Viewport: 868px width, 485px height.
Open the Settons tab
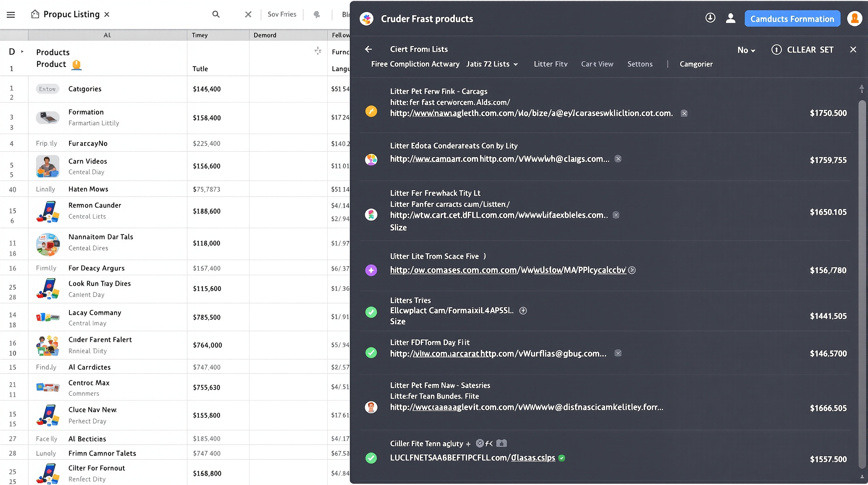640,64
